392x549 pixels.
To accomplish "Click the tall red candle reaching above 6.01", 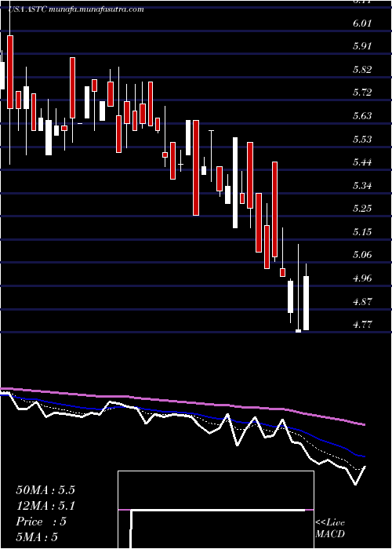I will pyautogui.click(x=10, y=72).
